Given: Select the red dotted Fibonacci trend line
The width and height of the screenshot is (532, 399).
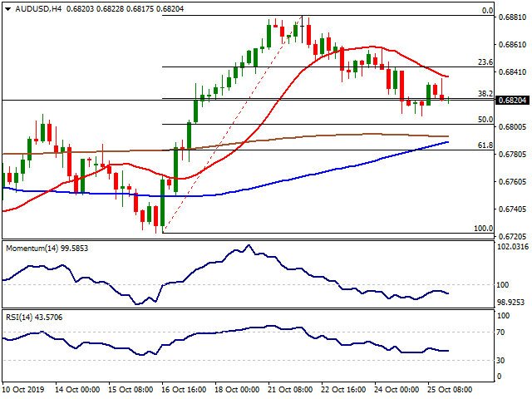Looking at the screenshot, I should pyautogui.click(x=233, y=124).
